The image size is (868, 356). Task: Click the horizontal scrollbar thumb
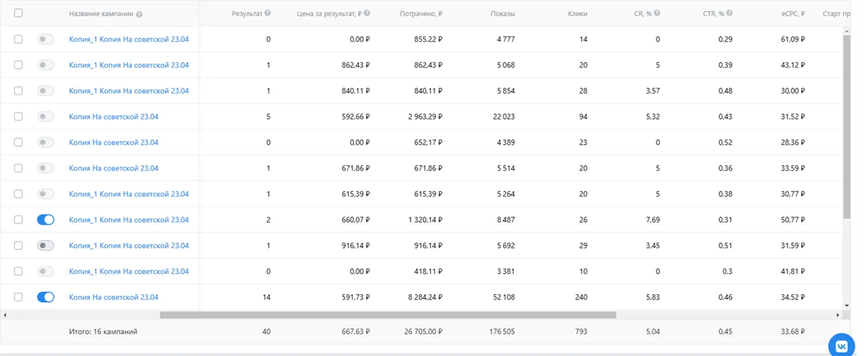pos(388,315)
